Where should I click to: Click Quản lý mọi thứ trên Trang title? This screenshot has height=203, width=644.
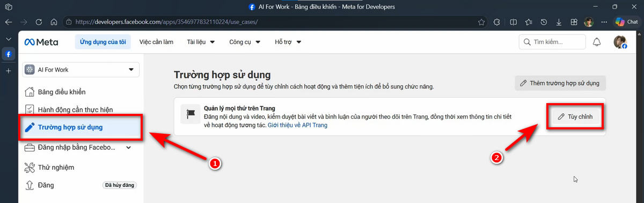tap(239, 108)
